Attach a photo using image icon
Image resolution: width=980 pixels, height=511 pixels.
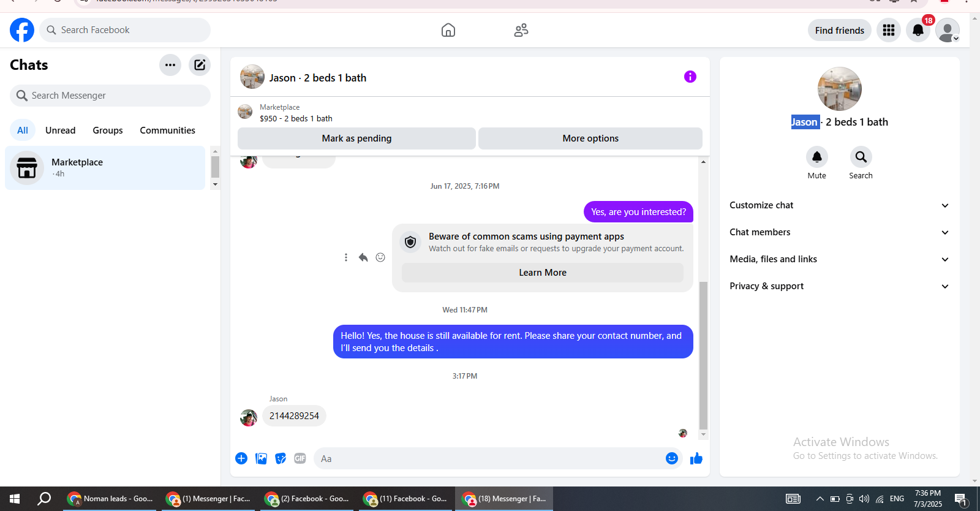(x=261, y=458)
